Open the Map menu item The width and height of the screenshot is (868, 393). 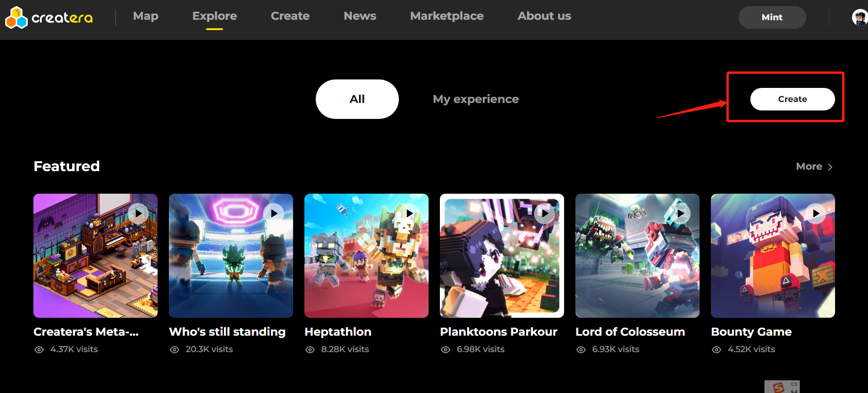[x=146, y=16]
